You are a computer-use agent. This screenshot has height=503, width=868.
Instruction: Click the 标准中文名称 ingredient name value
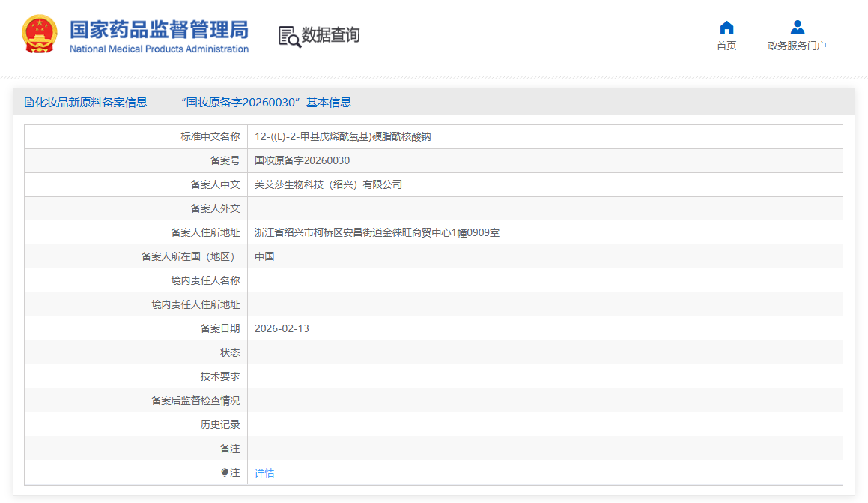(x=342, y=136)
